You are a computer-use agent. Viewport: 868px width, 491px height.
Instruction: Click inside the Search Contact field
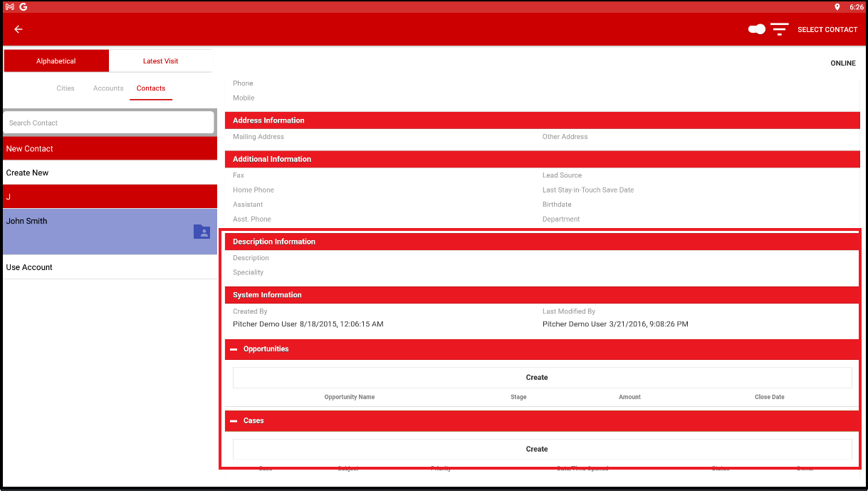[x=109, y=122]
